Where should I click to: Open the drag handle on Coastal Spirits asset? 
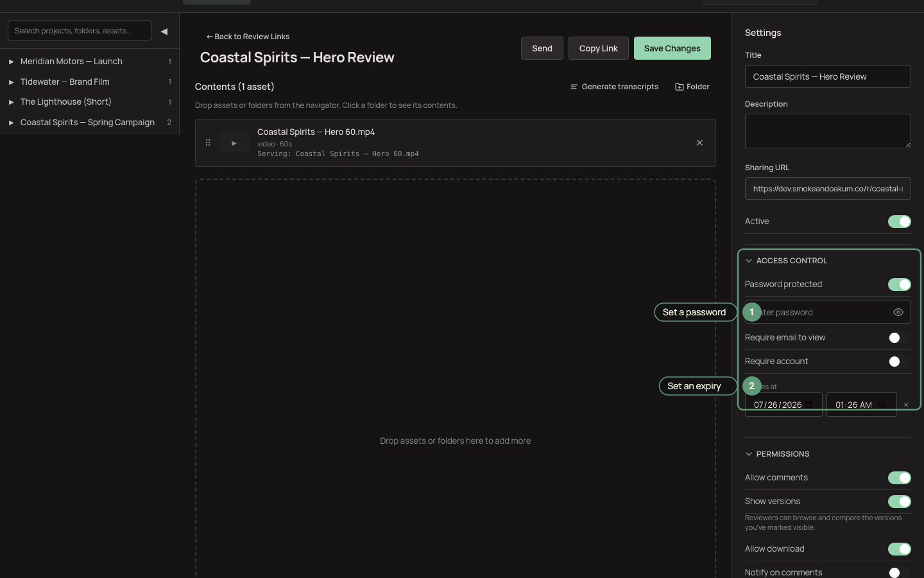point(208,143)
